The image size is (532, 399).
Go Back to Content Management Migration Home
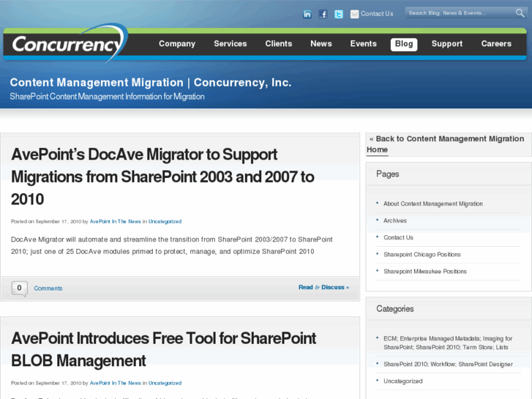(446, 144)
